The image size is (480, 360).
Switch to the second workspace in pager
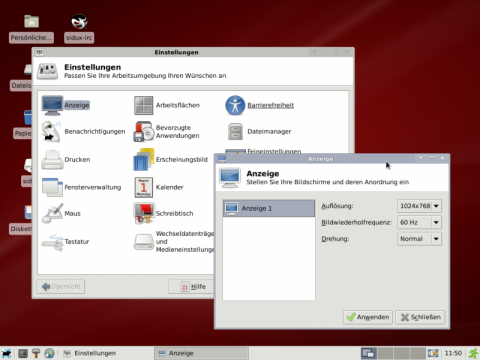tap(385, 353)
